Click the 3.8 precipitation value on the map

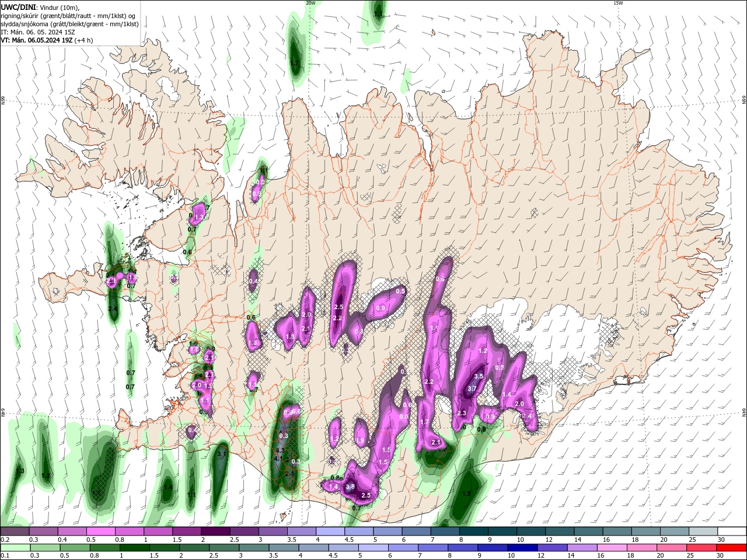350,487
